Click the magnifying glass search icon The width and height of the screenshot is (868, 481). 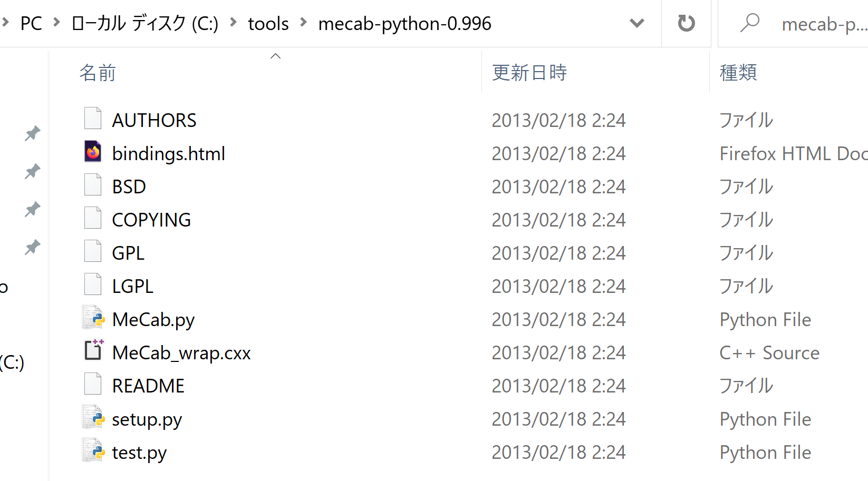click(x=749, y=23)
